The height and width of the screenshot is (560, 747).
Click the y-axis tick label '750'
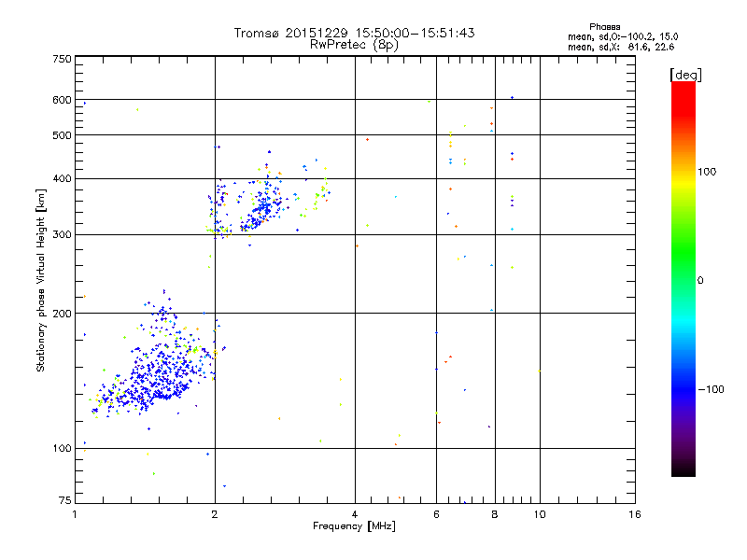[x=62, y=59]
